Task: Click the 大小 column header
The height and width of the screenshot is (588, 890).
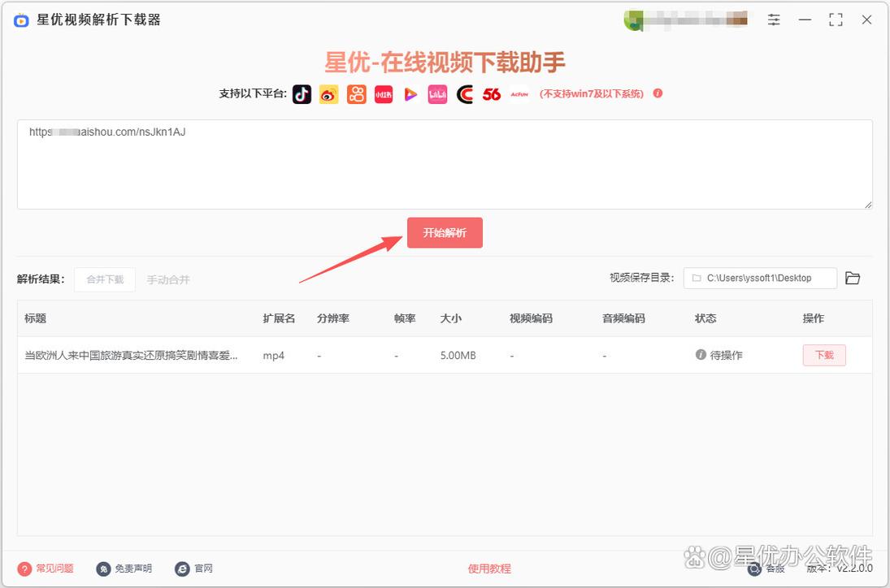Action: [450, 318]
